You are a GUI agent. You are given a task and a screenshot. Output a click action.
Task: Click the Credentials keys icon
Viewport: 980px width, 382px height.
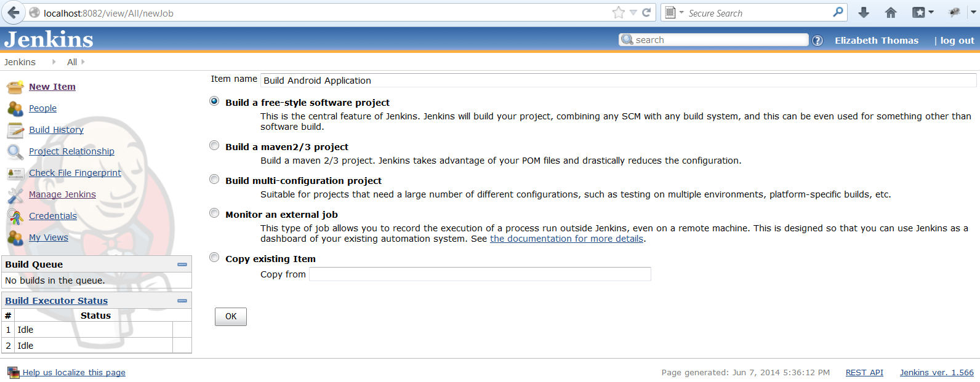pos(15,217)
